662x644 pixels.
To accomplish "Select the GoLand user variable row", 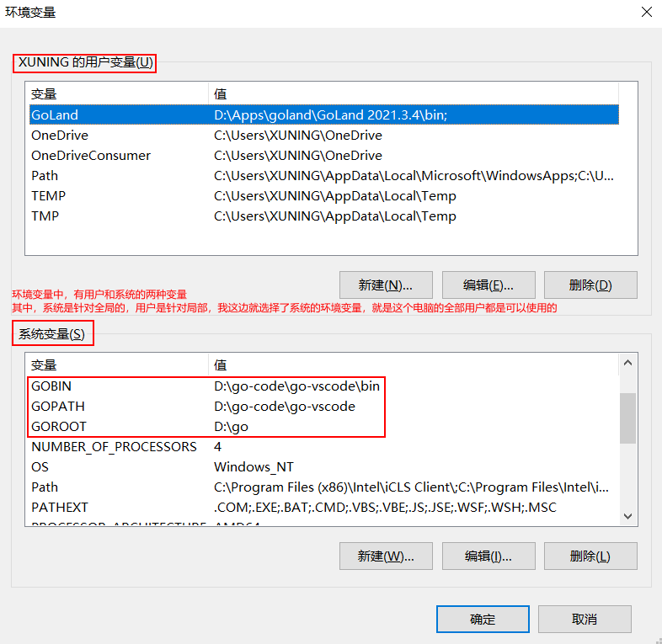I will pyautogui.click(x=323, y=114).
